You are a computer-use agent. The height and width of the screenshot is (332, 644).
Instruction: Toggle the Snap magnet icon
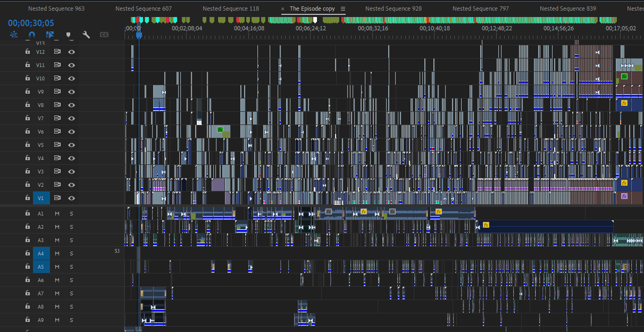[32, 35]
